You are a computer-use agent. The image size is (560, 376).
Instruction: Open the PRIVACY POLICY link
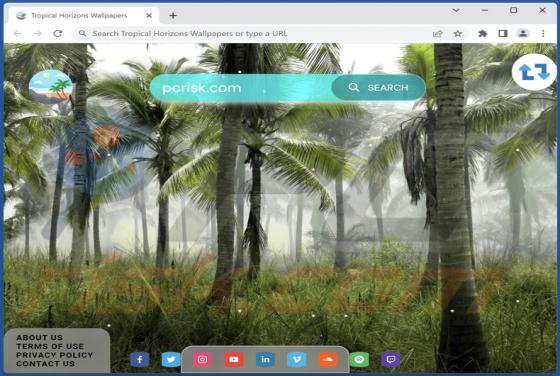coord(55,355)
